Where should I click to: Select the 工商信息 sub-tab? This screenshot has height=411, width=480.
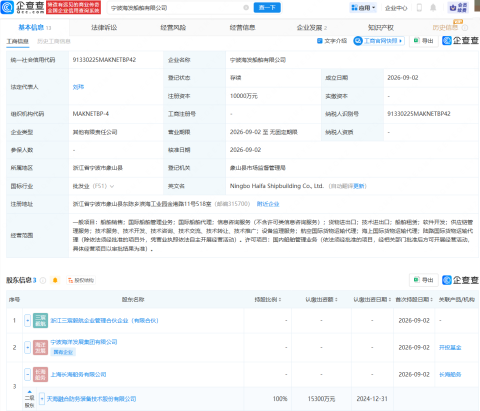pos(18,41)
